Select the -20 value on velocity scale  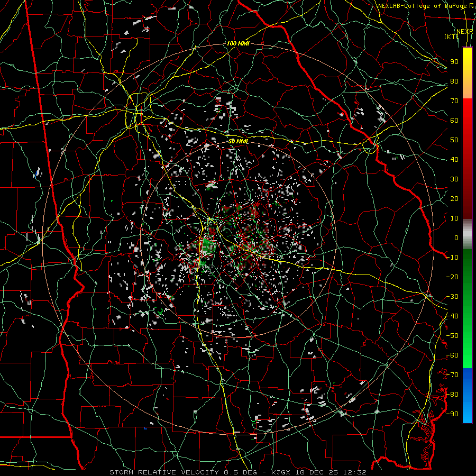click(452, 277)
